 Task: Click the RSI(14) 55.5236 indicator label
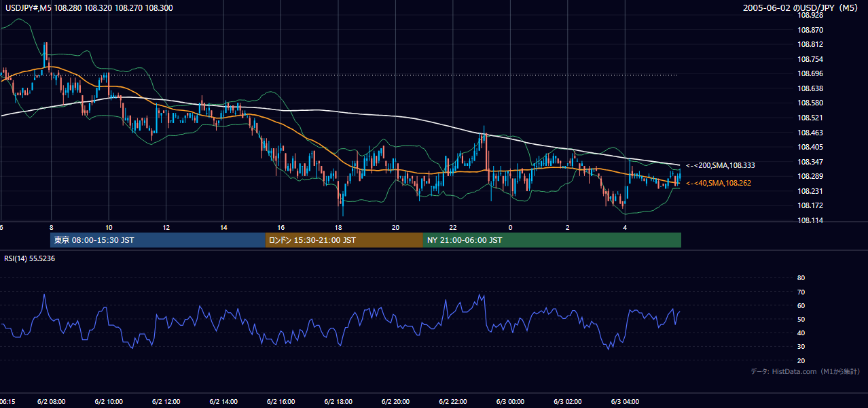(30, 258)
